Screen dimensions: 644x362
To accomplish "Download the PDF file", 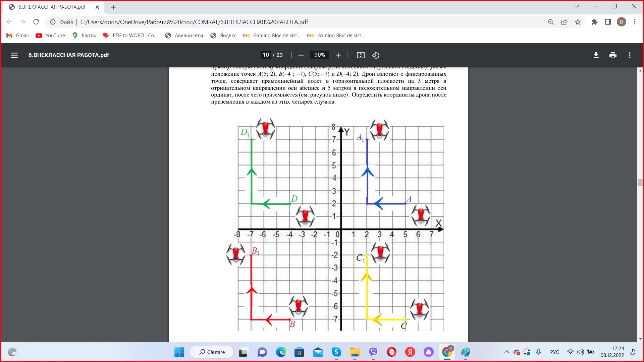I will (596, 55).
